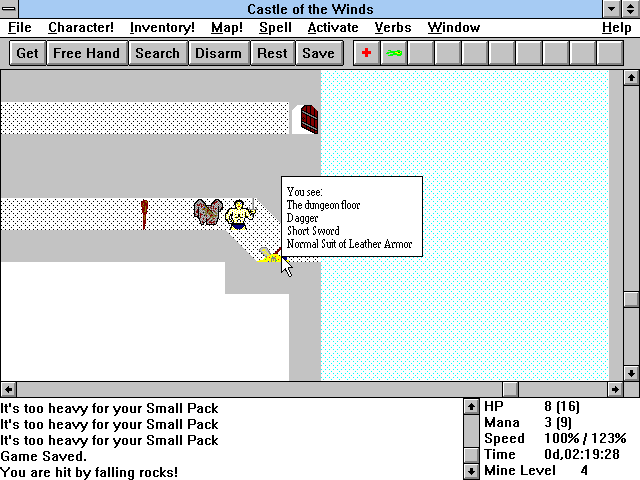Click the green spell icon in toolbar
This screenshot has width=640, height=480.
point(394,53)
